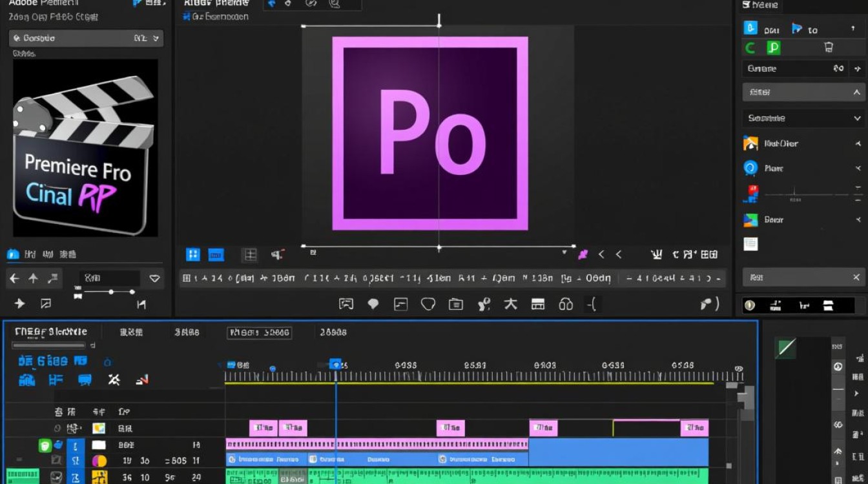Click the orange house icon in the list
Viewport: 868px width, 484px height.
750,143
